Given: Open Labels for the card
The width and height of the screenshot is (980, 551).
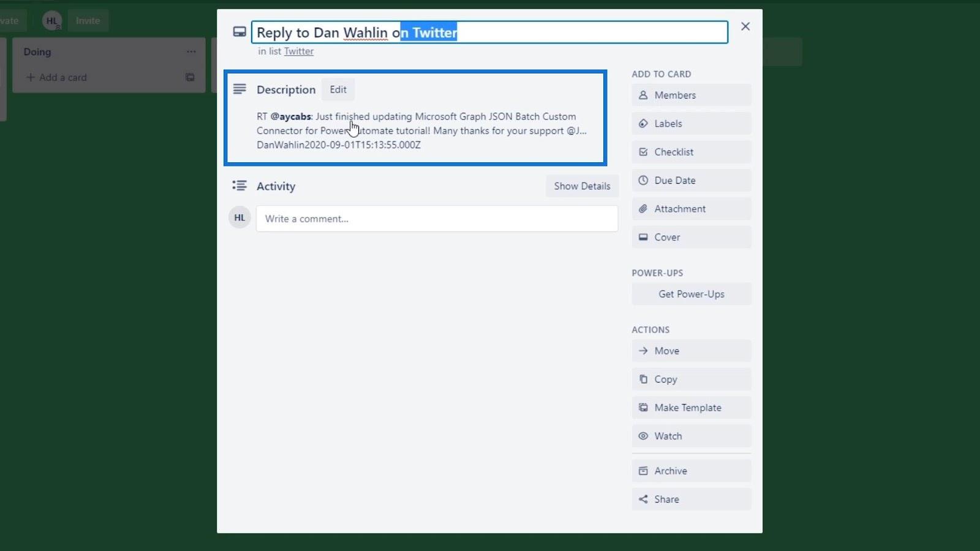Looking at the screenshot, I should click(x=692, y=124).
